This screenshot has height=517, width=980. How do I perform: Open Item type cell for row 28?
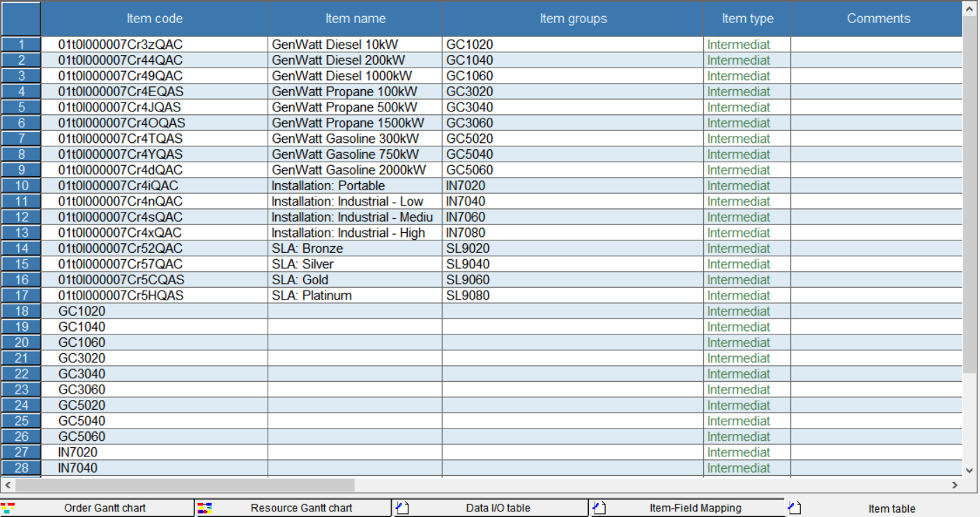[x=747, y=468]
